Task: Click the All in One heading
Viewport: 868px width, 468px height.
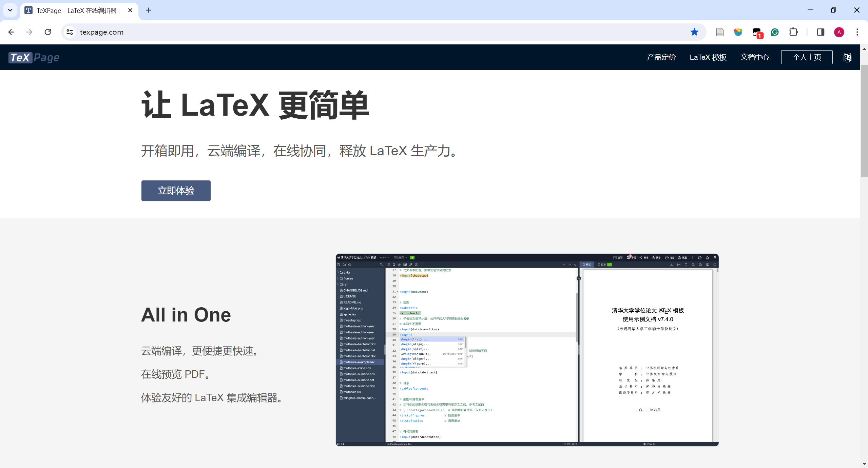Action: click(x=186, y=315)
